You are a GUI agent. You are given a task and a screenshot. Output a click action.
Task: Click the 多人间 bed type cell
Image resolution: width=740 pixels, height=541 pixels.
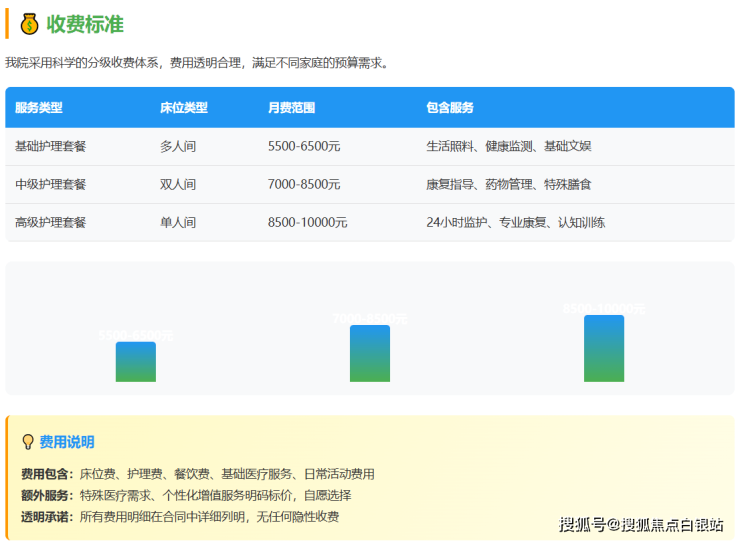(x=178, y=146)
